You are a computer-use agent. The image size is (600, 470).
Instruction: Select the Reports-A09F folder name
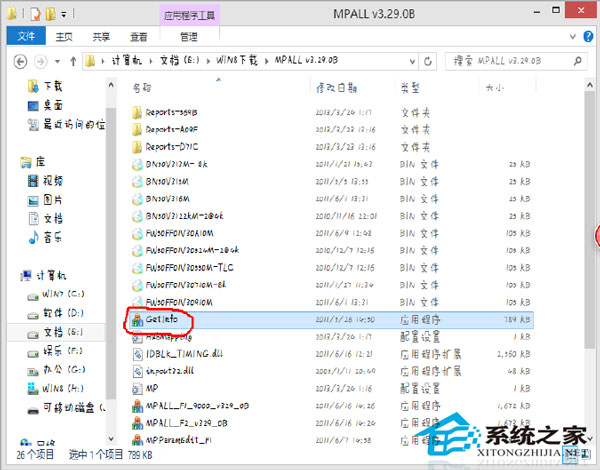pyautogui.click(x=172, y=130)
